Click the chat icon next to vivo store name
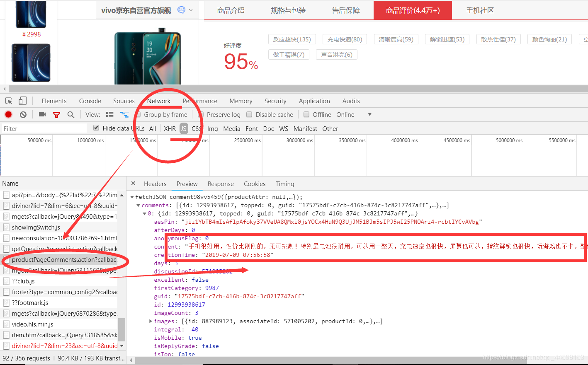This screenshot has height=365, width=588. click(x=181, y=10)
